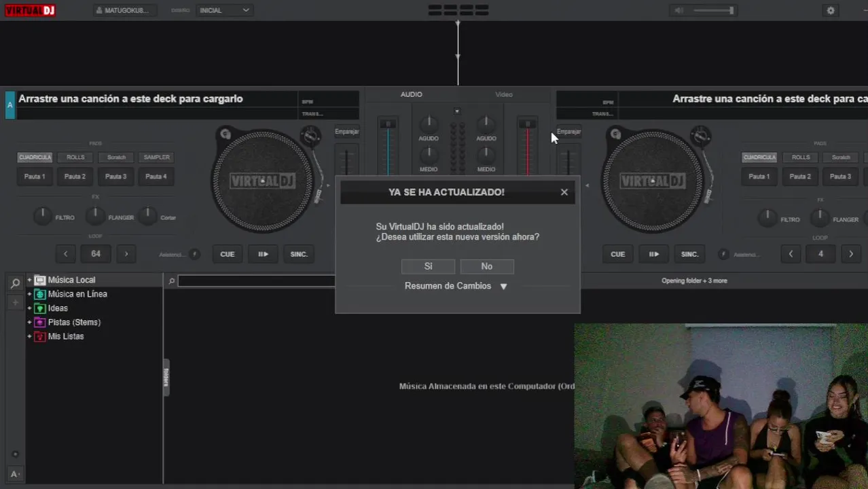Select right deck ROLLS pad mode
The height and width of the screenshot is (489, 868).
[800, 157]
